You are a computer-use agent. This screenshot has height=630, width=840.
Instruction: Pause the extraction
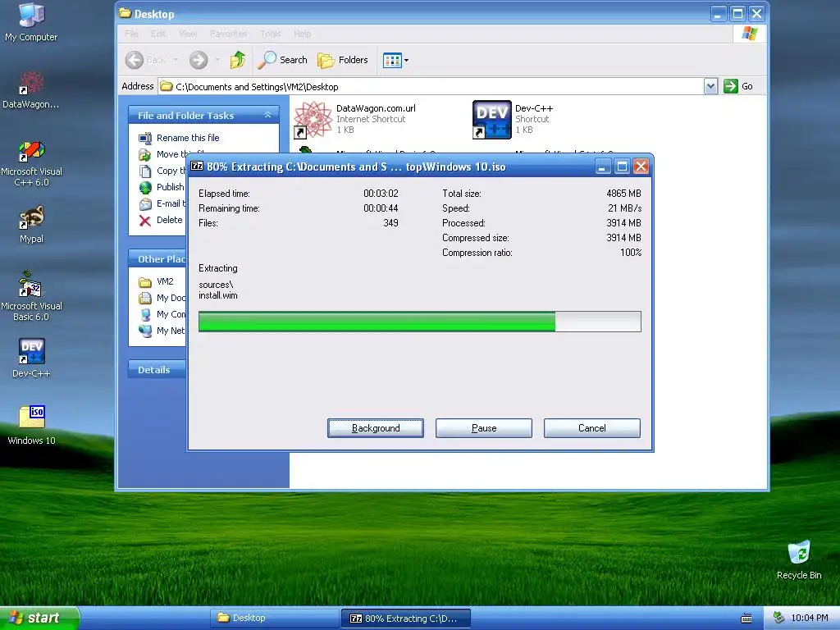pos(484,428)
